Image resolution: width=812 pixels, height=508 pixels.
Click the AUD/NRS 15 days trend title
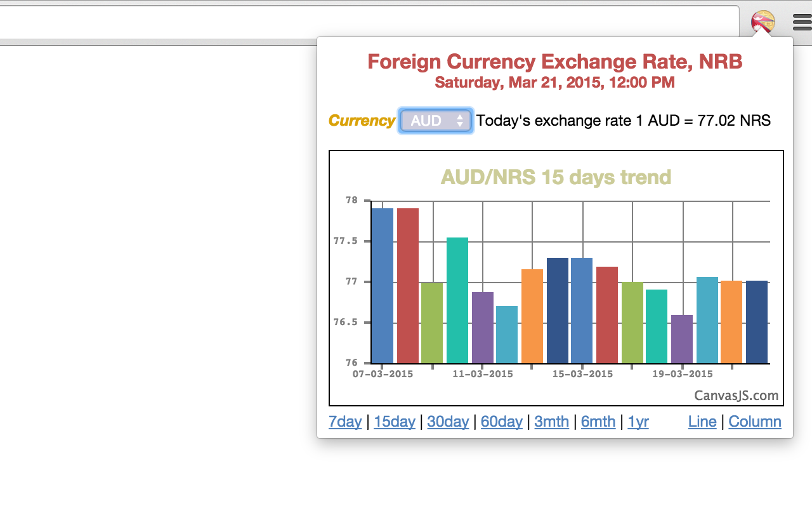pyautogui.click(x=556, y=177)
